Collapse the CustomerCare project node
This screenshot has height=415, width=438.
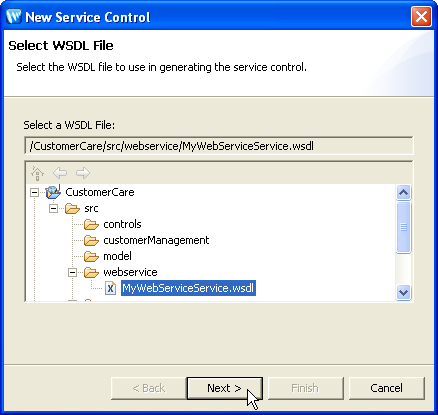pos(34,192)
